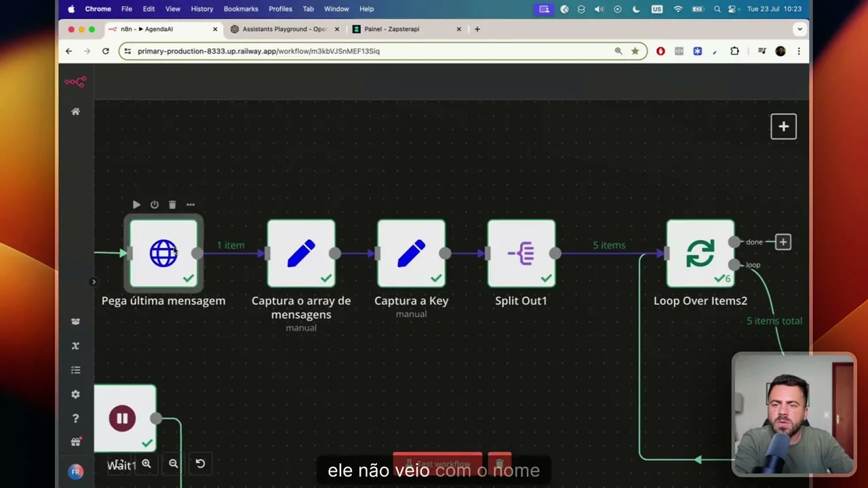Add node after loop done output
The height and width of the screenshot is (488, 868).
783,242
